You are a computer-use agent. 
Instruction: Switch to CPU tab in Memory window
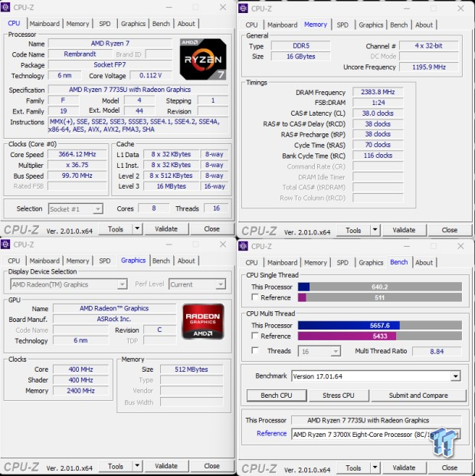[251, 25]
